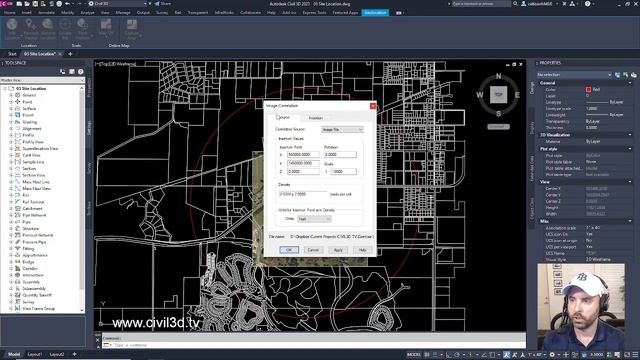Screen dimensions: 640x360
Task: Click the Alignments icon in Toolspace tree
Action: tap(18, 129)
